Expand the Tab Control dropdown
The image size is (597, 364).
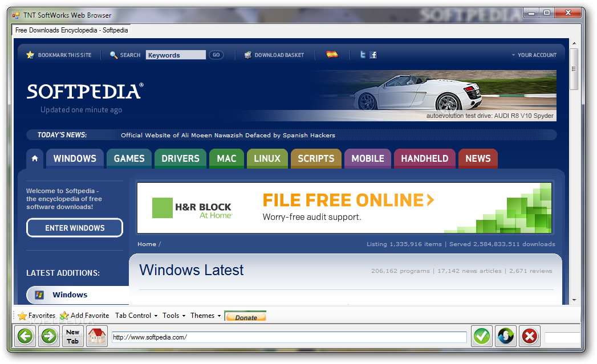click(x=136, y=316)
